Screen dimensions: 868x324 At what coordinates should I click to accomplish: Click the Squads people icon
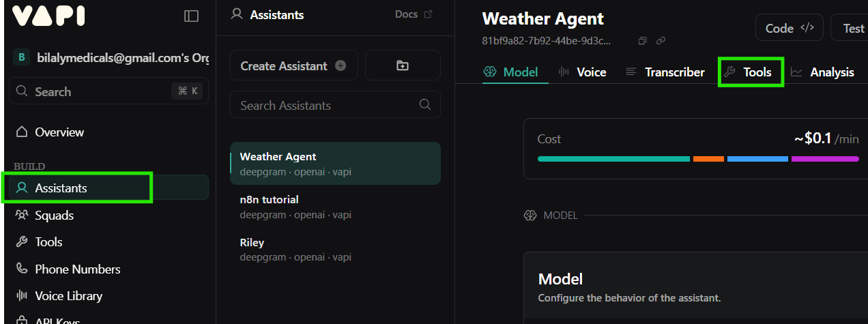click(x=22, y=215)
